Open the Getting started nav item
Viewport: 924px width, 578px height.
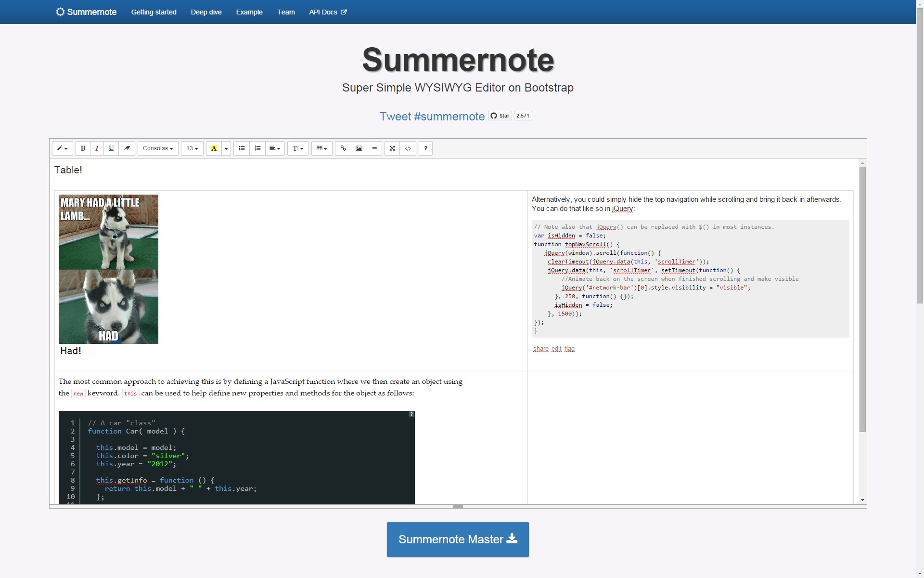tap(154, 12)
